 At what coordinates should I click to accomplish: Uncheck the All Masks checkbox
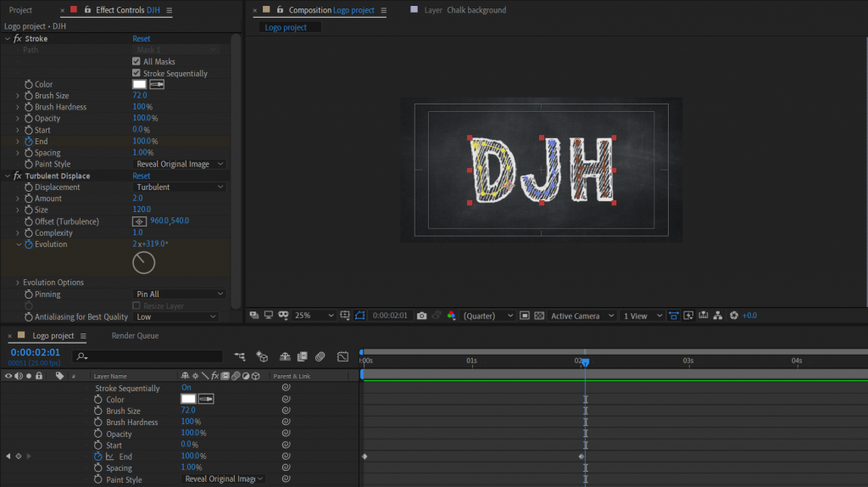[x=136, y=62]
